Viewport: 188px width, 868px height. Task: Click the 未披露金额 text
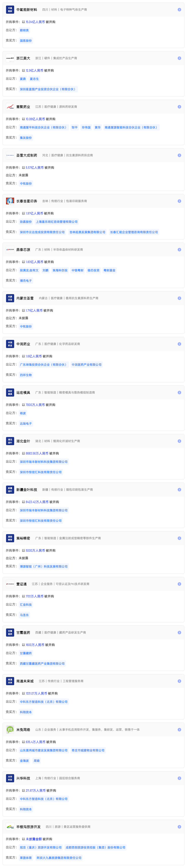click(34, 839)
